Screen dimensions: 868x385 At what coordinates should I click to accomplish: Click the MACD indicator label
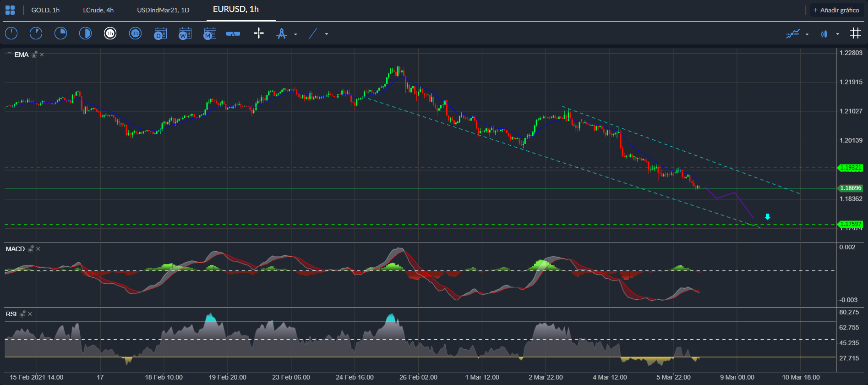[x=15, y=249]
